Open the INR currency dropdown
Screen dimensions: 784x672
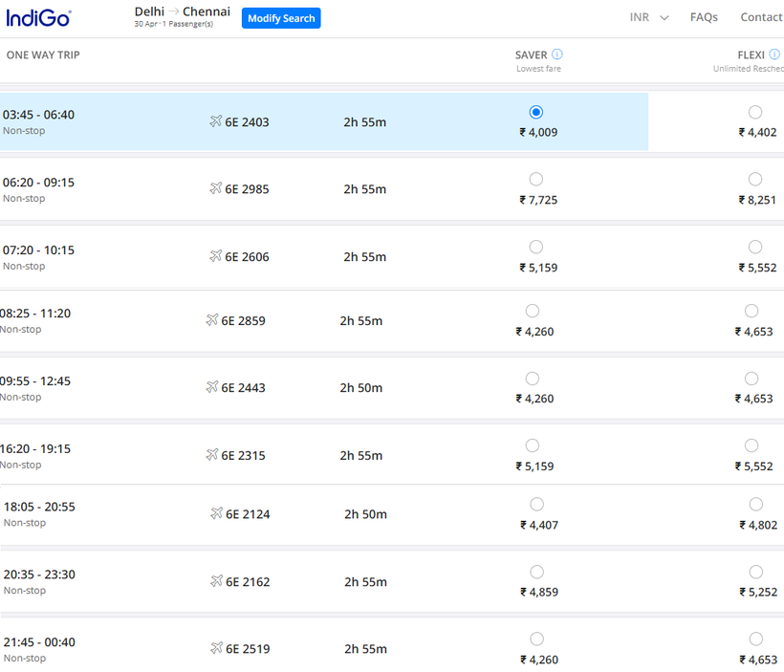[649, 17]
